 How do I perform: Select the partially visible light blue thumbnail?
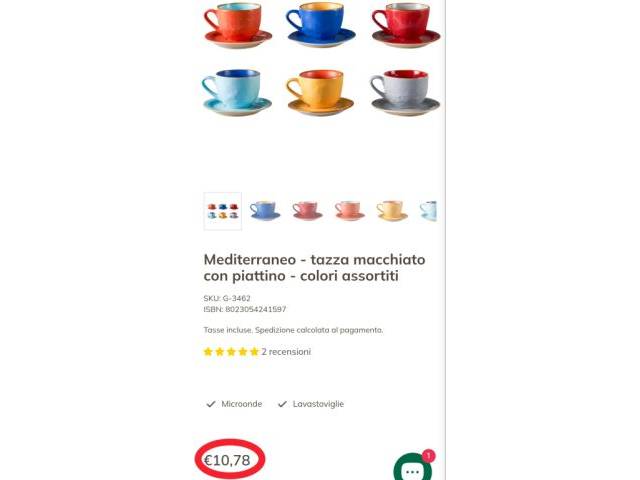429,211
